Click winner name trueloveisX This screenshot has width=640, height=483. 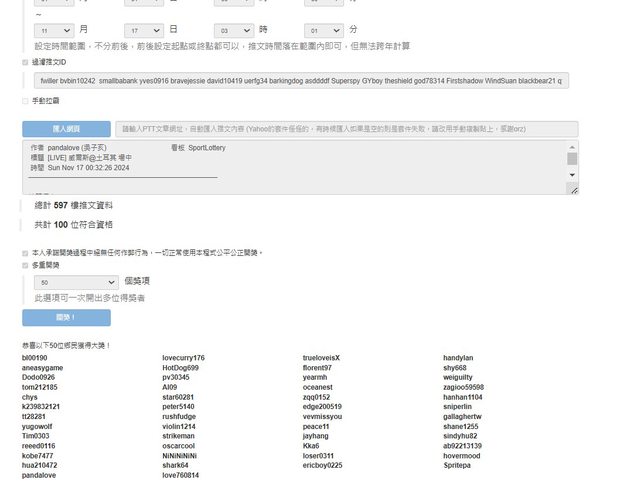coord(322,357)
